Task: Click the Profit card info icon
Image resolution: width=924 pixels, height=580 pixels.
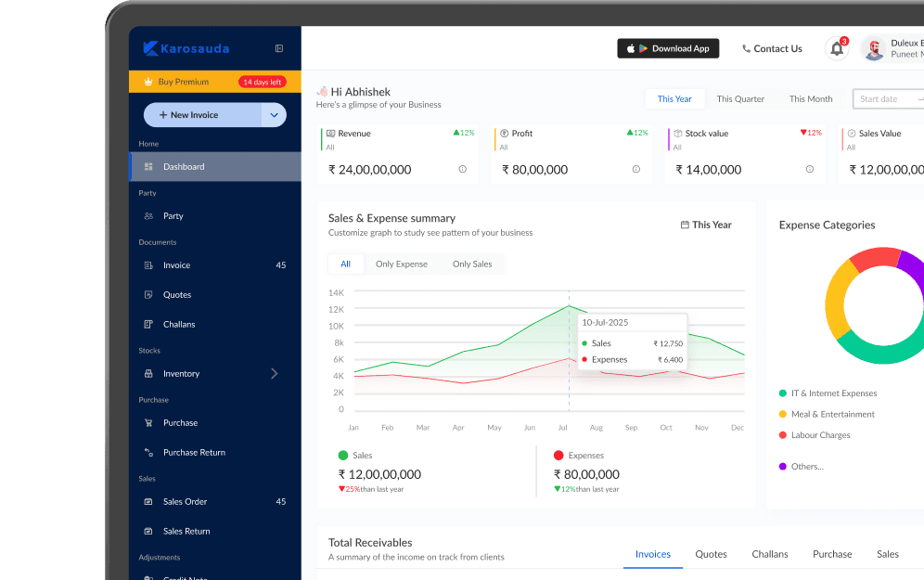Action: coord(635,169)
